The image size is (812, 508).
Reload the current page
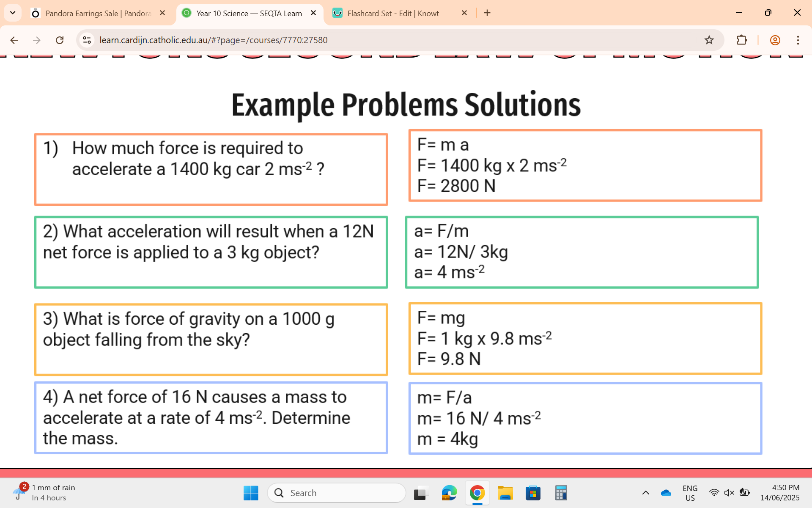click(x=60, y=40)
